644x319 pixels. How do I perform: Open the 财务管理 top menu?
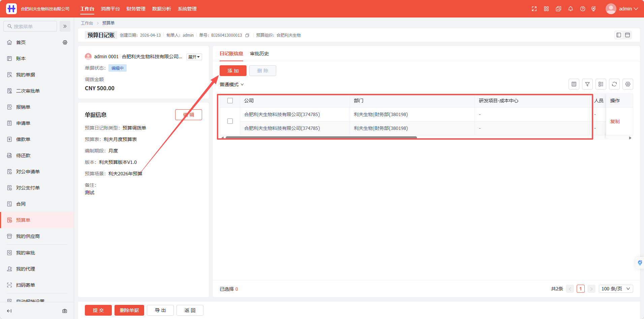(136, 9)
